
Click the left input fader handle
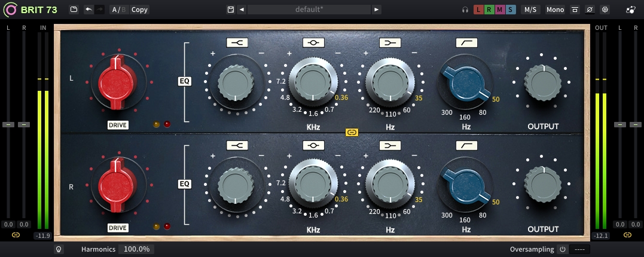click(x=8, y=124)
